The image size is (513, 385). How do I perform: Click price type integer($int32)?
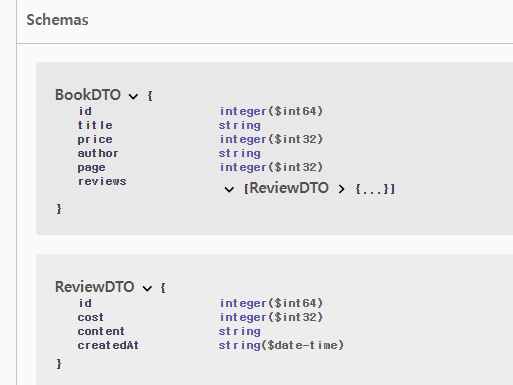pos(271,139)
